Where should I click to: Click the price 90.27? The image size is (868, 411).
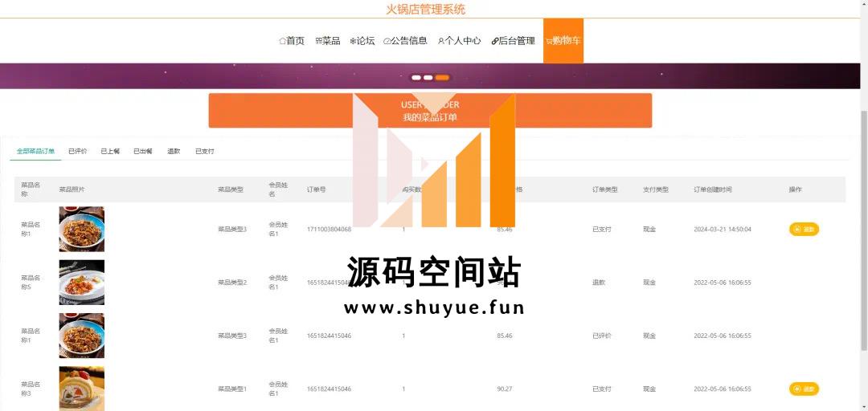504,389
